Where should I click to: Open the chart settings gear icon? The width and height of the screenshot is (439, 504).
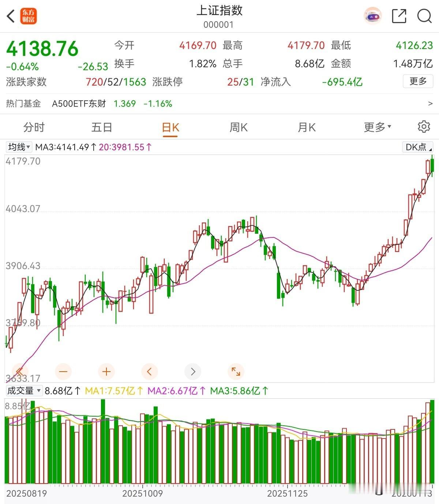pyautogui.click(x=424, y=127)
